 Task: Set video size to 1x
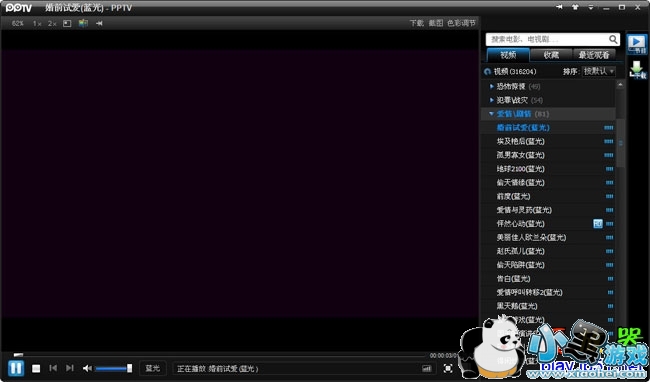tap(37, 24)
